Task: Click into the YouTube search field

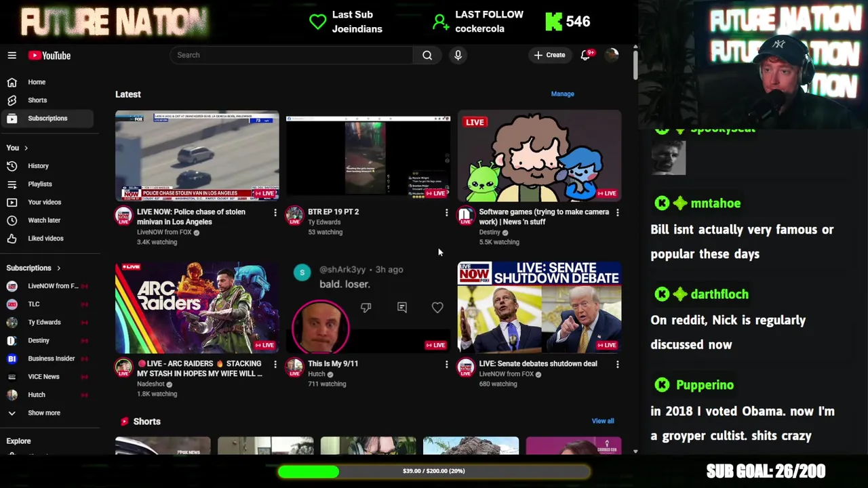Action: click(292, 55)
